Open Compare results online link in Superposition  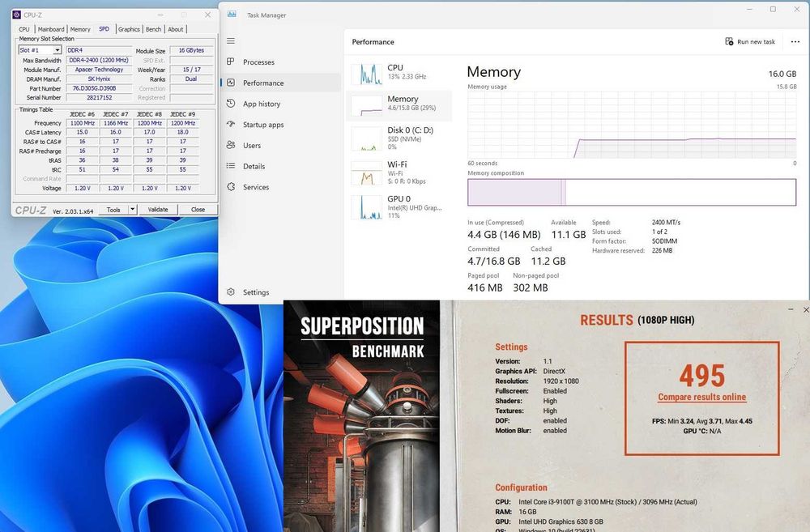point(701,398)
